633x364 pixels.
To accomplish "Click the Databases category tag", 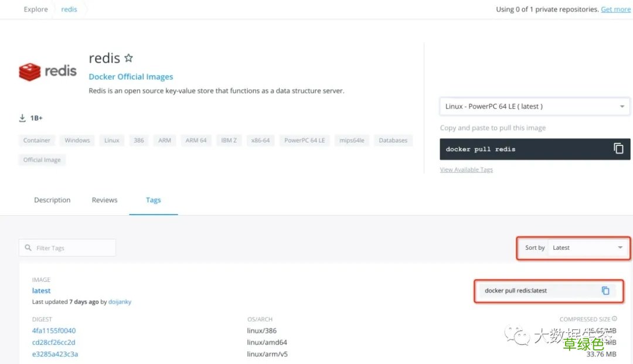I will [393, 141].
